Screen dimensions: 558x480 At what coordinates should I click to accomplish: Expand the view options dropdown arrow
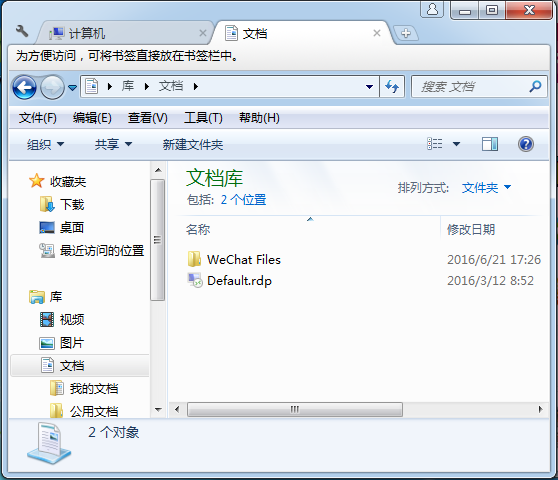456,144
